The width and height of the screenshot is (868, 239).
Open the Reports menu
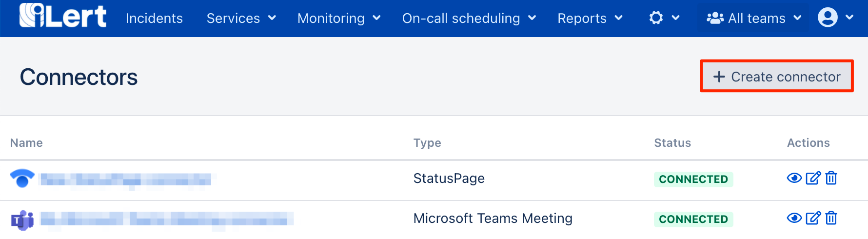point(590,19)
